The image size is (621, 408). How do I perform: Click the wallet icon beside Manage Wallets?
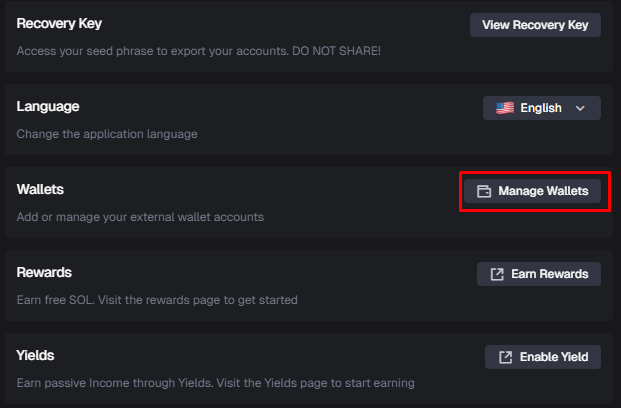pyautogui.click(x=484, y=191)
